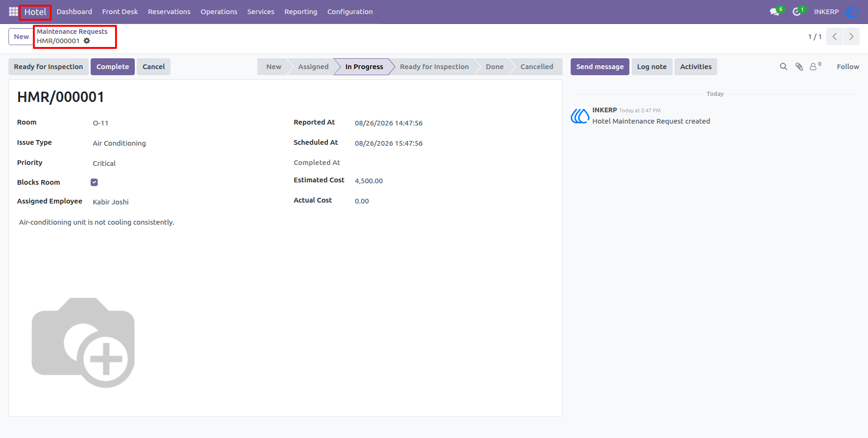Open the Hotel app menu
The height and width of the screenshot is (438, 868).
tap(35, 12)
